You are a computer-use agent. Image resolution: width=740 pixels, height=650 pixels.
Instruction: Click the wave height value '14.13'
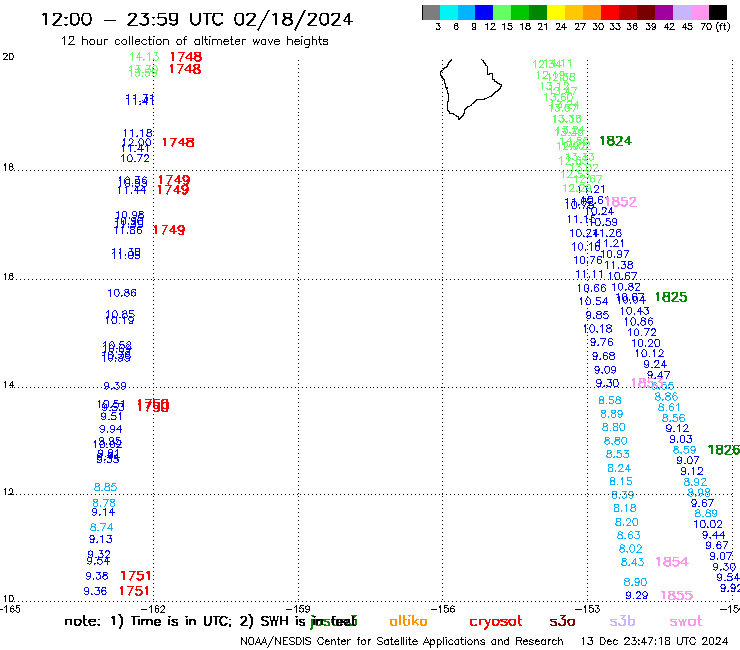(144, 57)
